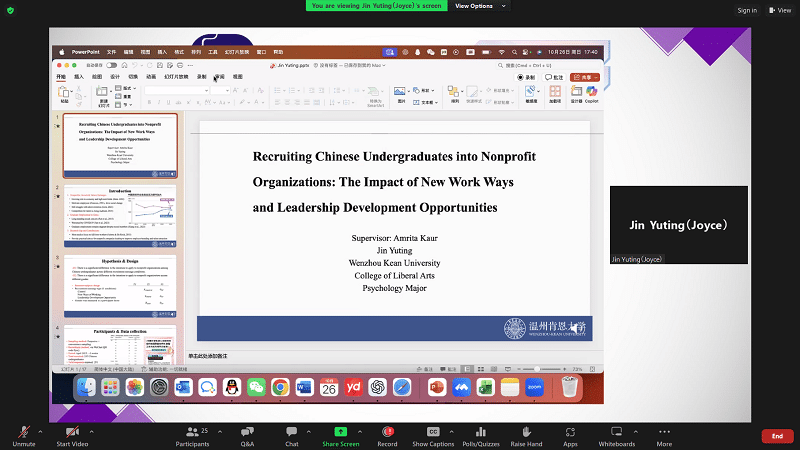The width and height of the screenshot is (800, 450).
Task: Start recording with the Record button
Action: pyautogui.click(x=387, y=431)
